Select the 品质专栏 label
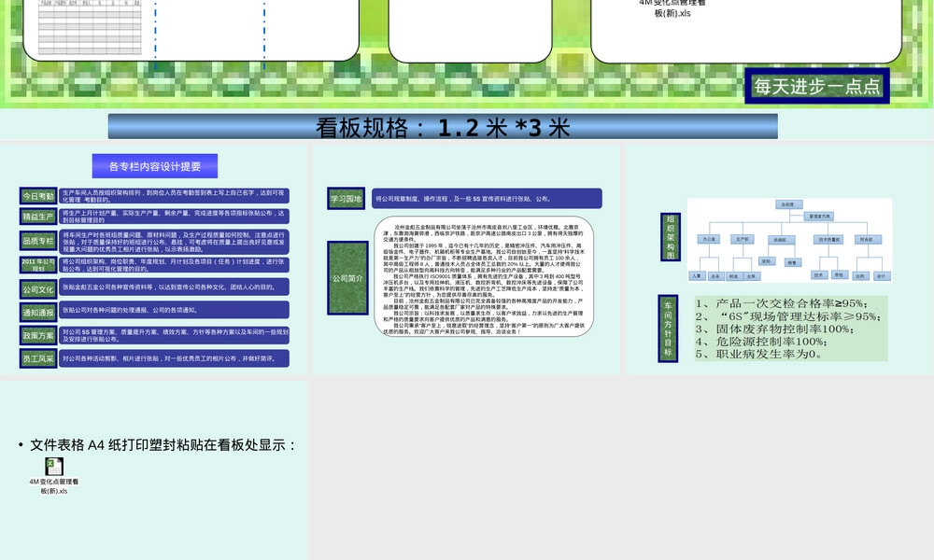Screen dimensions: 934x560 pyautogui.click(x=38, y=241)
